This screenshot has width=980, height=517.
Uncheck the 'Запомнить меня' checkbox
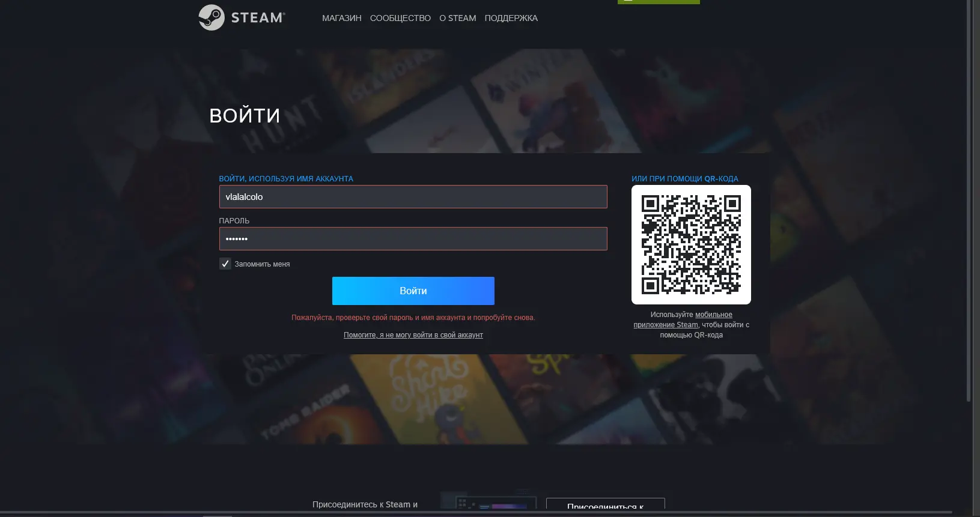225,264
